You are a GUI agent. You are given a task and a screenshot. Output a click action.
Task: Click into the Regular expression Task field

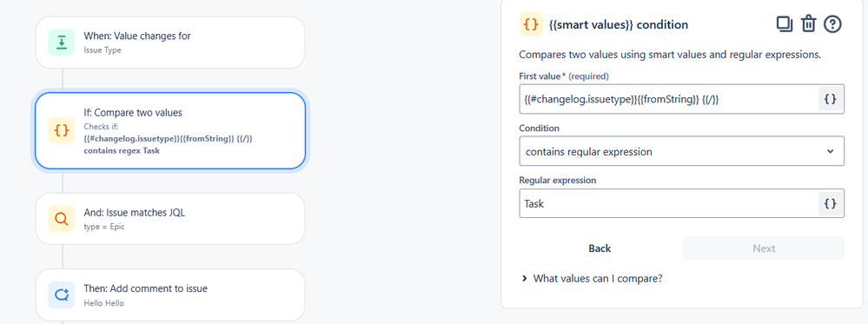point(669,203)
